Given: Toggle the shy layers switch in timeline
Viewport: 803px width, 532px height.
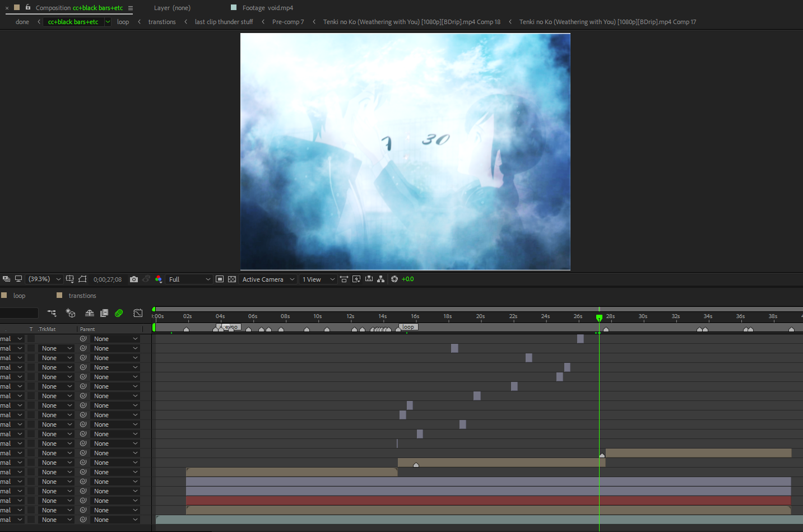Looking at the screenshot, I should click(x=89, y=313).
